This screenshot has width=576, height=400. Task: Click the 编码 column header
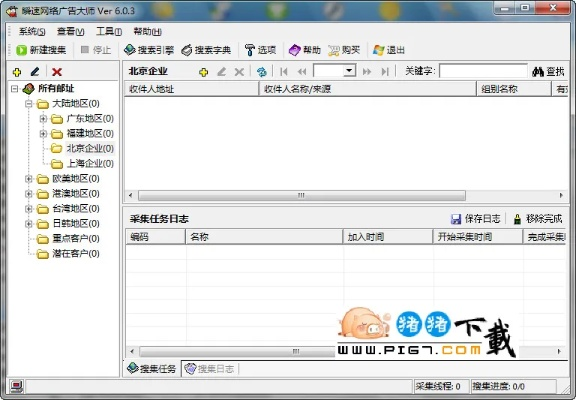[x=156, y=237]
